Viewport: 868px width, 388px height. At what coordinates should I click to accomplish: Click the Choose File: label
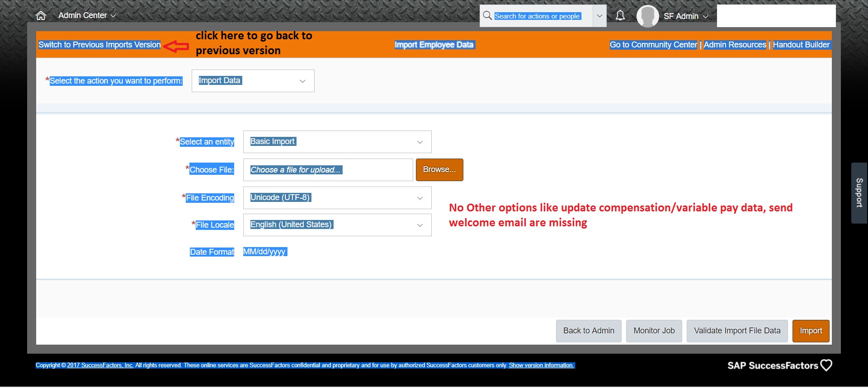pos(212,170)
